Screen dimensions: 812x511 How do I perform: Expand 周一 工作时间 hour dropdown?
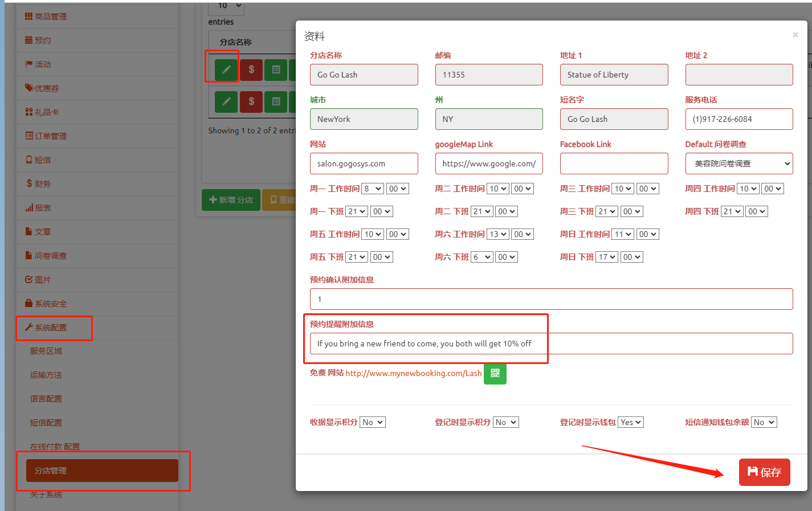tap(373, 189)
